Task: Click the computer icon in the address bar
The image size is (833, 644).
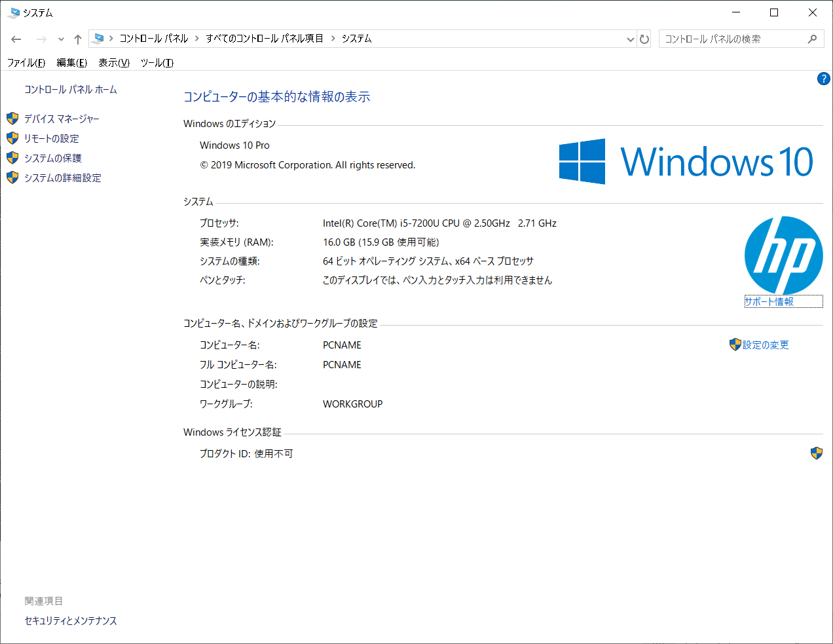Action: pyautogui.click(x=98, y=39)
